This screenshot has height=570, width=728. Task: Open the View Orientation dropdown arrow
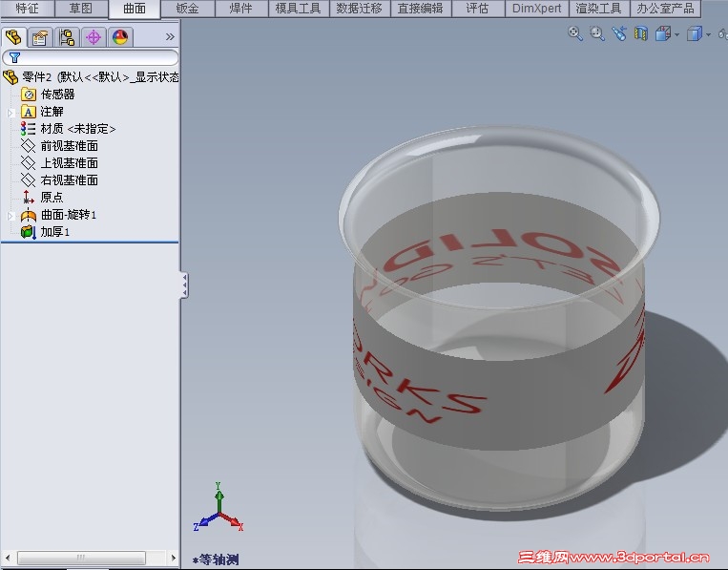click(x=676, y=34)
